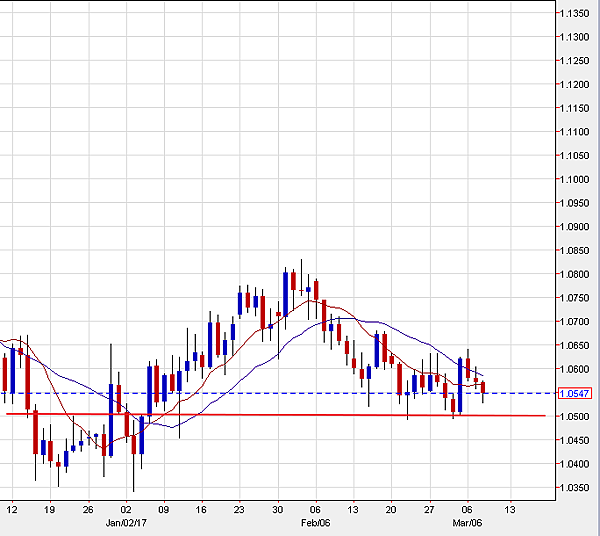The width and height of the screenshot is (600, 536).
Task: Click the 1.0900 price axis label
Action: pyautogui.click(x=575, y=227)
